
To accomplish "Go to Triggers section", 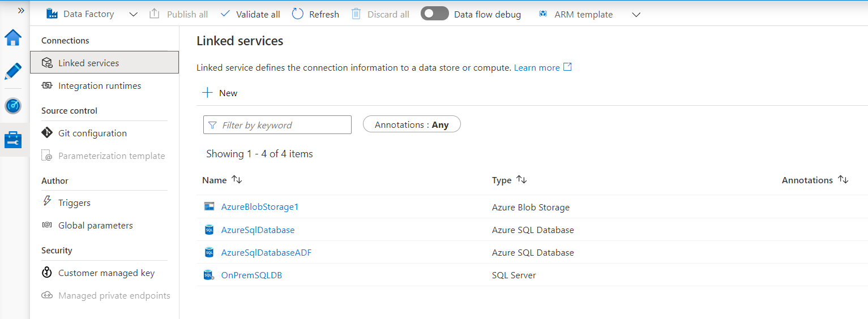I will click(74, 202).
